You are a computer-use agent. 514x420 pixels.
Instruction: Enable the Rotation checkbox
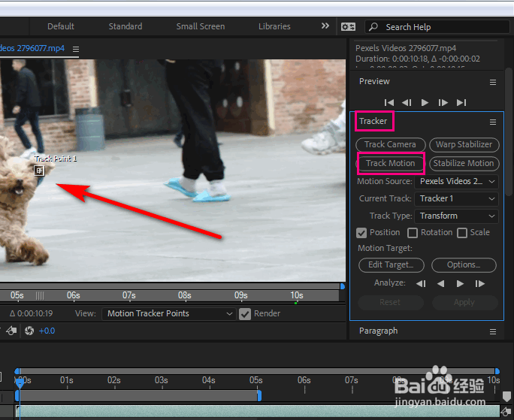tap(413, 233)
